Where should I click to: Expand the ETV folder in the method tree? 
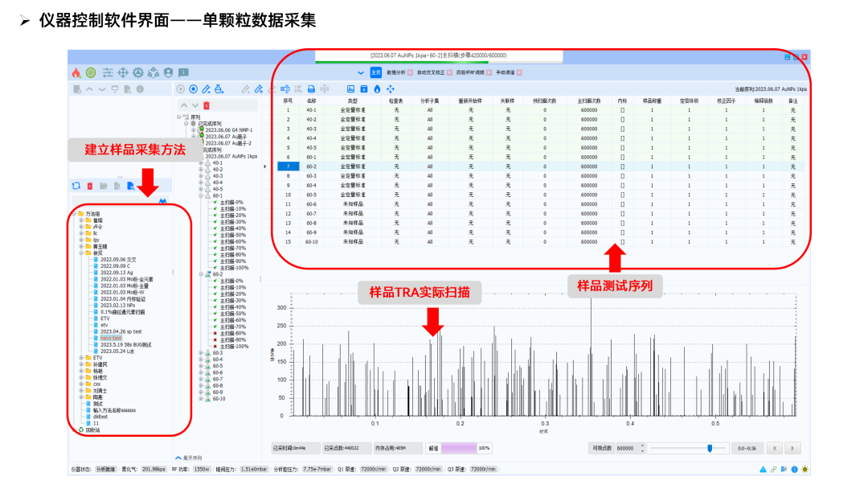[81, 358]
